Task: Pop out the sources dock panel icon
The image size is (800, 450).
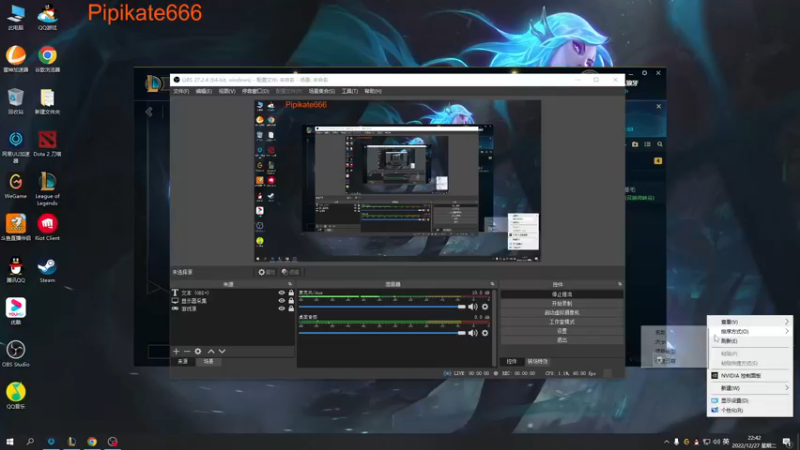Action: [290, 284]
